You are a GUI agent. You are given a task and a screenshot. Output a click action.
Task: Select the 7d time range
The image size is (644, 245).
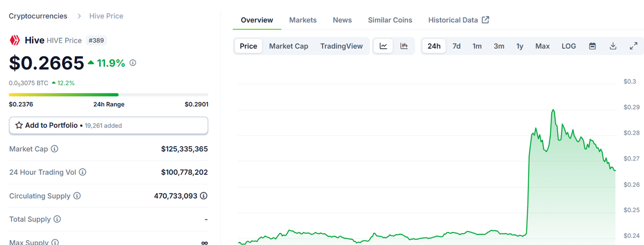(x=457, y=46)
